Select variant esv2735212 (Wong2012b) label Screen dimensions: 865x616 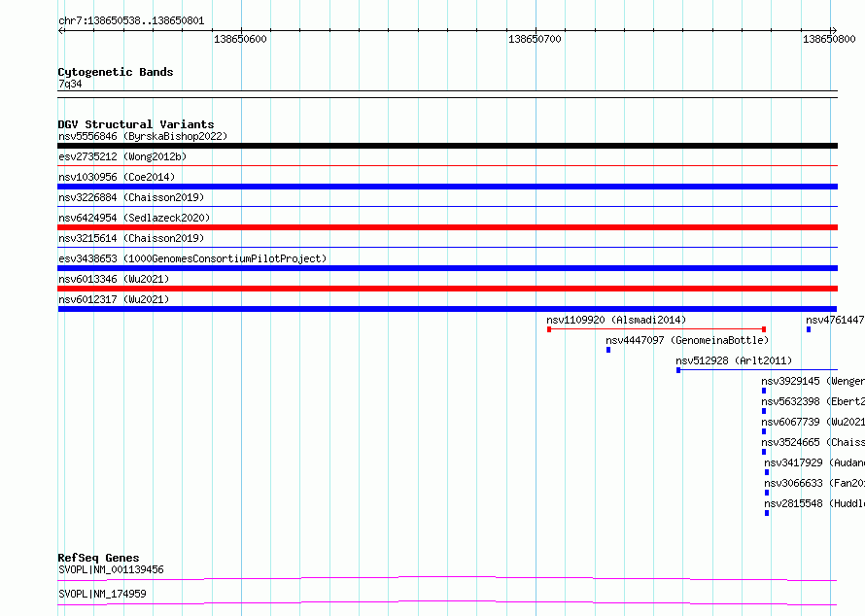coord(122,156)
